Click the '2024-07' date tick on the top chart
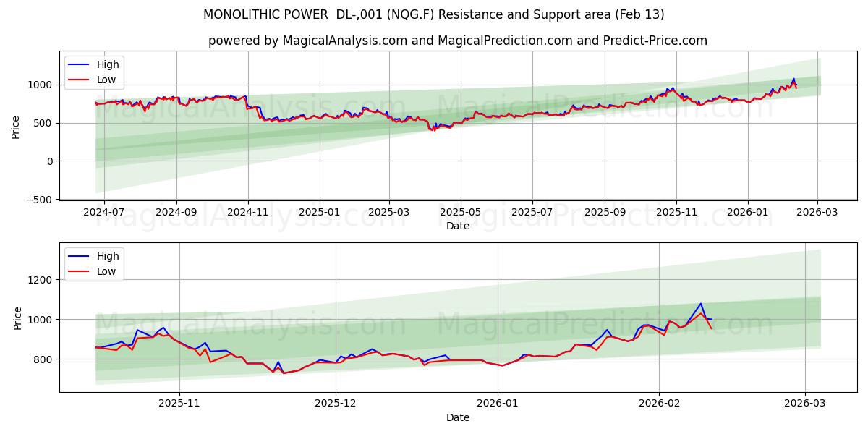The image size is (868, 434). click(x=104, y=213)
